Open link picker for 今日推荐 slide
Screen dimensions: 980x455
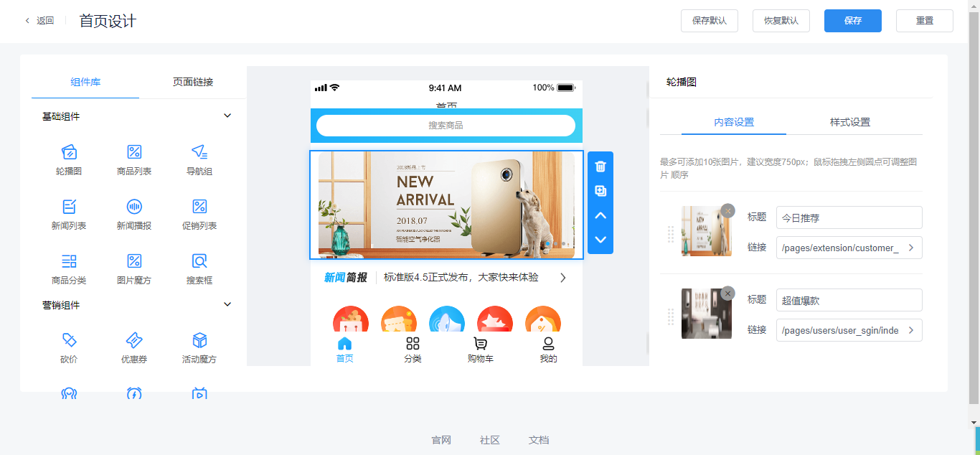(x=911, y=248)
